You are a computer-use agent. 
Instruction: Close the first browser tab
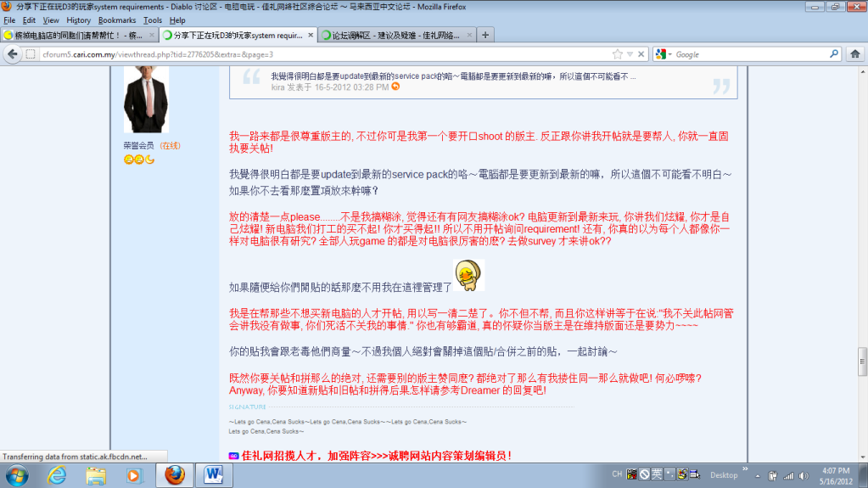click(152, 35)
